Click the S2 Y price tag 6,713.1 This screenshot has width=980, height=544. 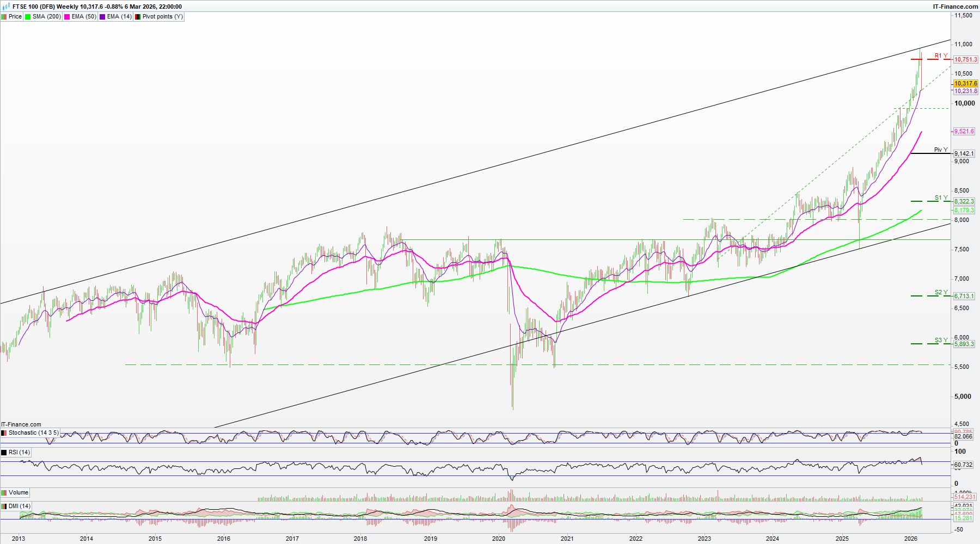pos(964,296)
